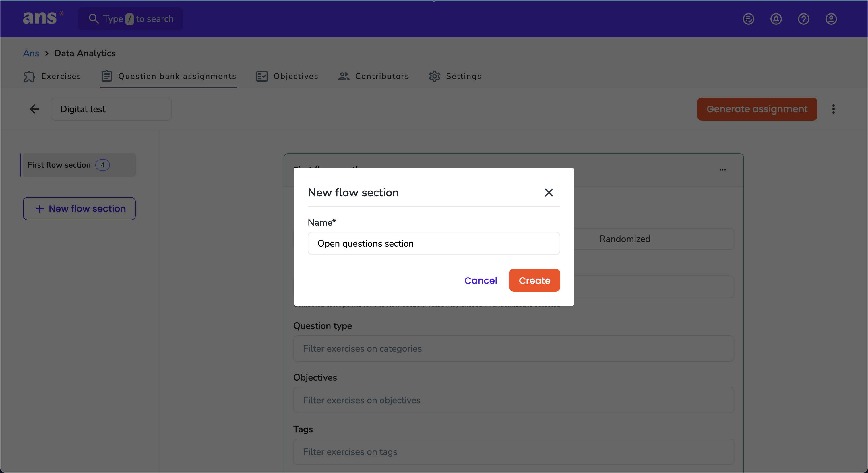Screen dimensions: 868x473
Task: Click the ans logo in the header
Action: coord(43,18)
